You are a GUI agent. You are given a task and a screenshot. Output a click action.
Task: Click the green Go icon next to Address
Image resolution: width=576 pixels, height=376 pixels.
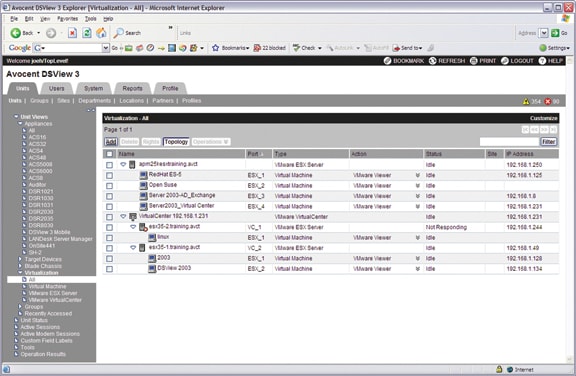click(x=555, y=33)
